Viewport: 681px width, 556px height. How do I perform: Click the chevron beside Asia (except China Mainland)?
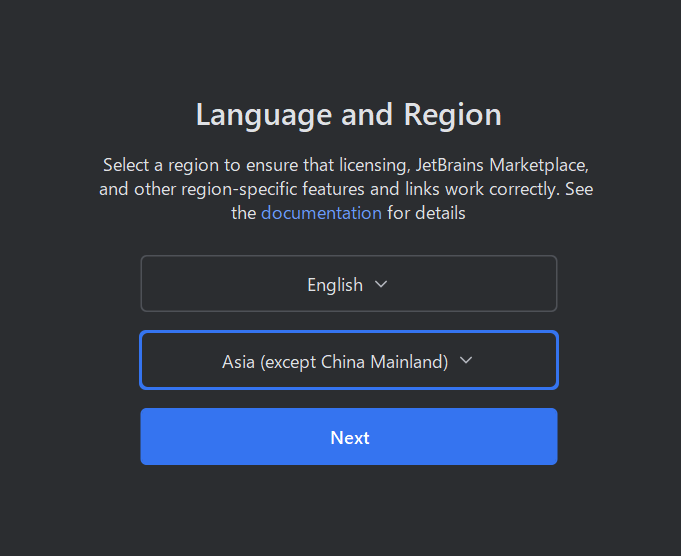(x=466, y=360)
